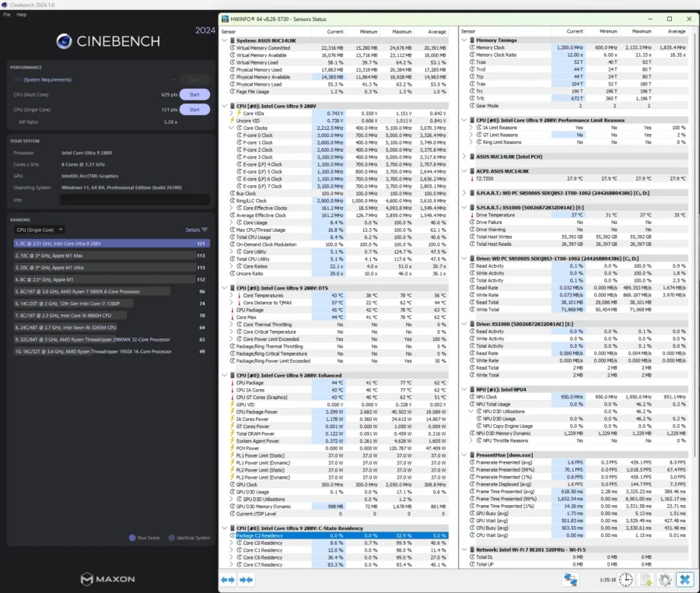Click the Maxon logo at bottom
Viewport: 700px width, 593px height.
(107, 579)
